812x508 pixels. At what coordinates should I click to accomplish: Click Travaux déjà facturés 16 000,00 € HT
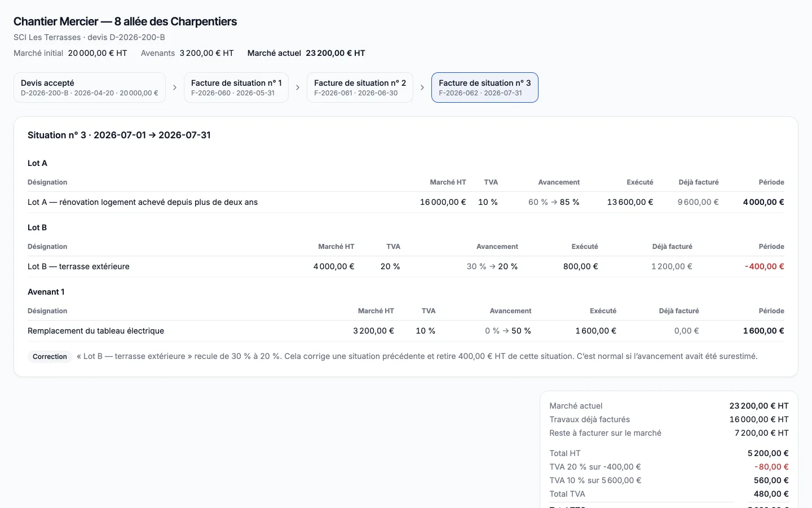[759, 419]
